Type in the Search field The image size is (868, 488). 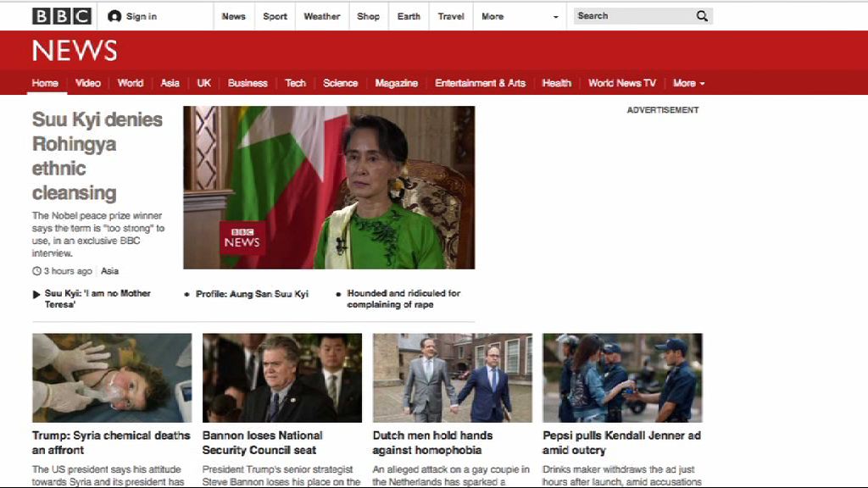pos(632,16)
